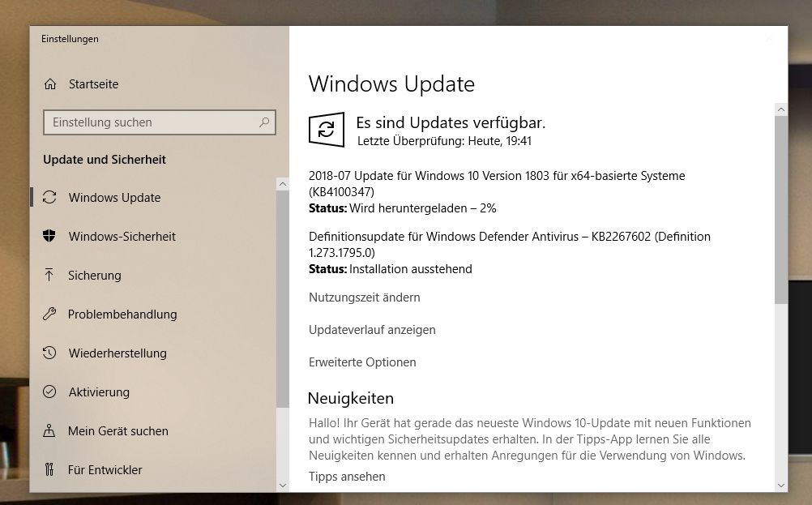Click the Wiederherstellung history clock icon
This screenshot has height=505, width=812.
point(49,353)
